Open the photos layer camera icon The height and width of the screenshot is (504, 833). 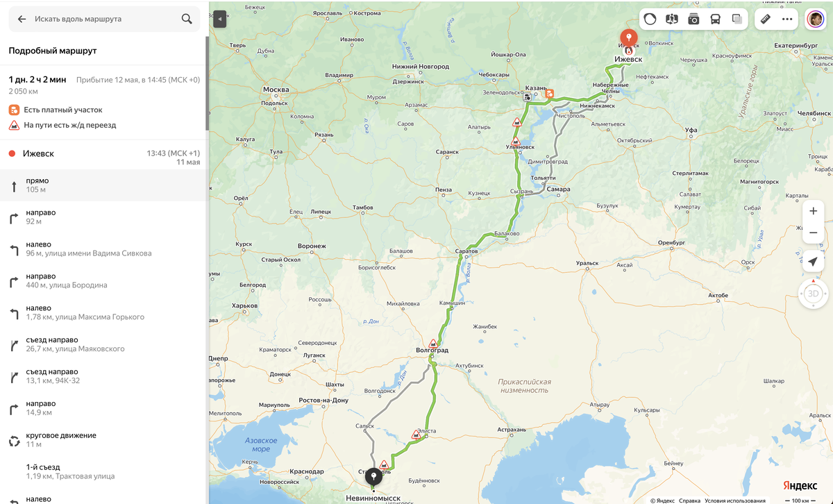point(693,19)
